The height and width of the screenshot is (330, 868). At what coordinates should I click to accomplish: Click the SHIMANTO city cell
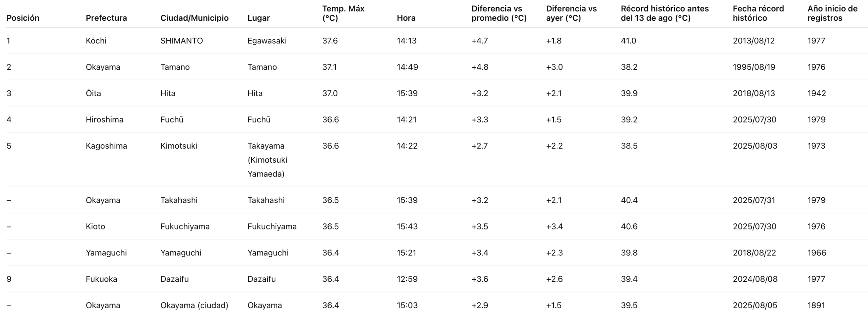click(181, 41)
